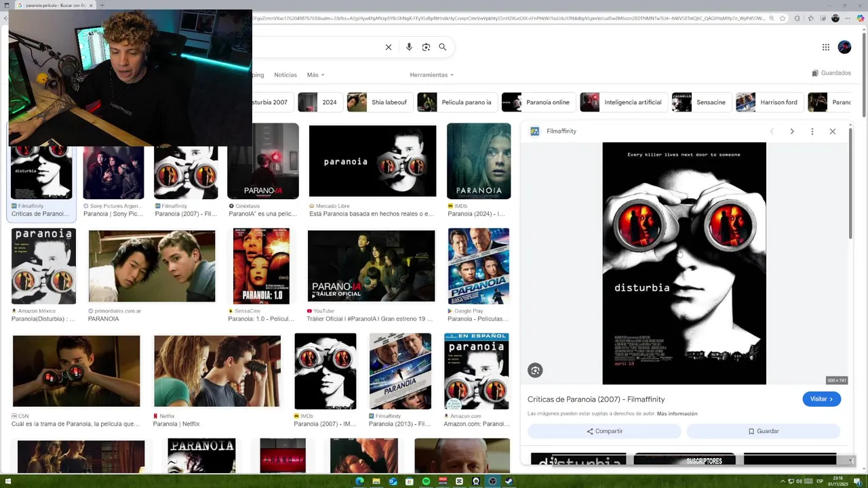
Task: Select the Inteligencia artificial chip
Action: click(x=623, y=102)
